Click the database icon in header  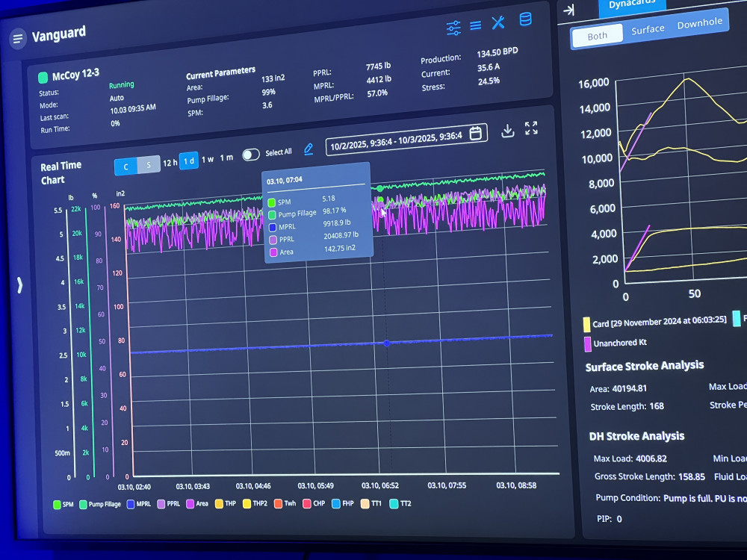525,19
